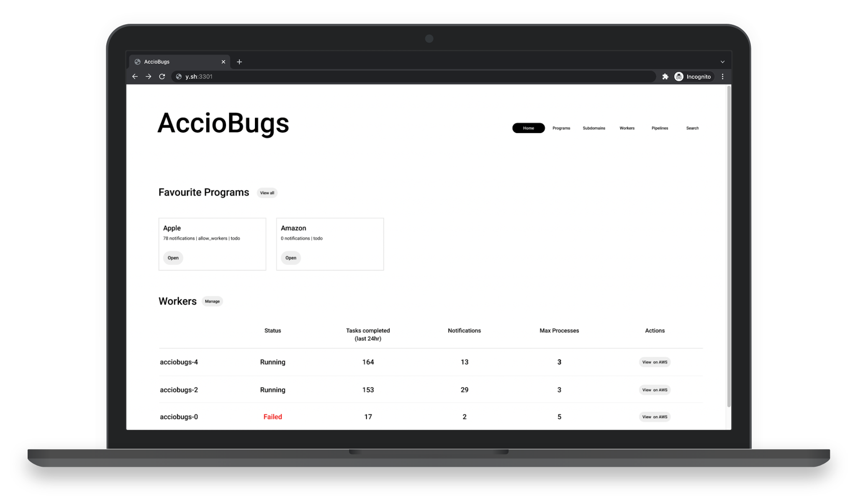
Task: Go forward with the browser forward arrow
Action: pos(148,77)
